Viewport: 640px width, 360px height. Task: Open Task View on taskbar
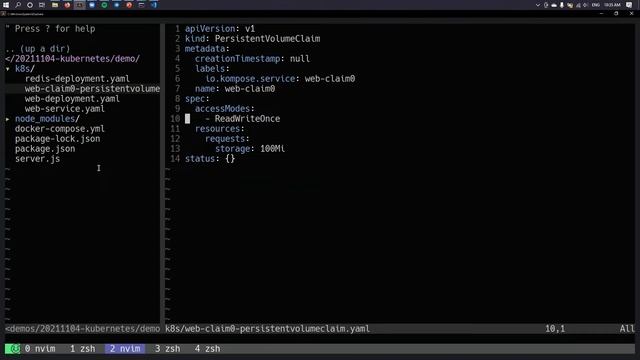[x=42, y=5]
